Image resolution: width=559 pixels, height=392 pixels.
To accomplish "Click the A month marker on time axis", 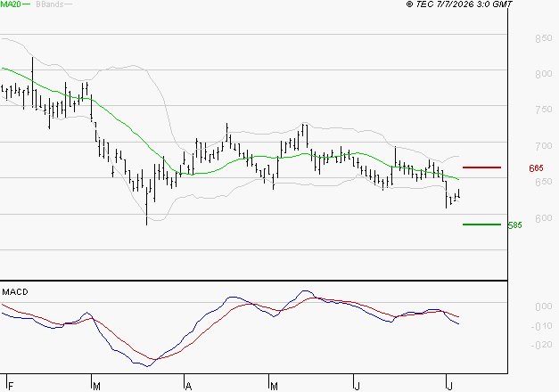I will point(189,386).
